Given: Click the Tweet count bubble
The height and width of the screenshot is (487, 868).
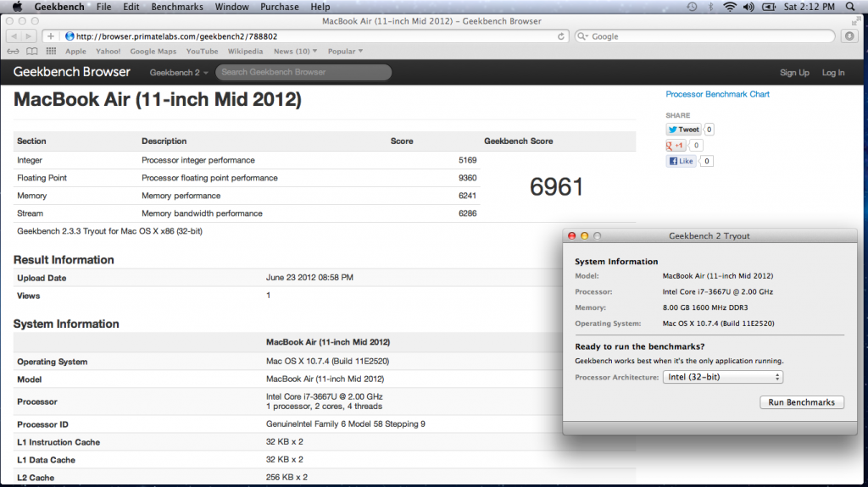Looking at the screenshot, I should tap(709, 130).
